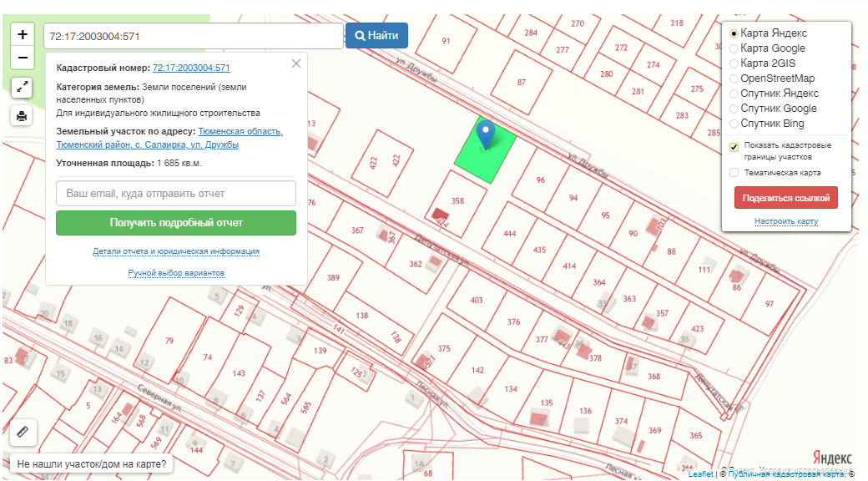Enable Тематическая карта checkbox
Image resolution: width=868 pixels, height=481 pixels.
[x=734, y=172]
